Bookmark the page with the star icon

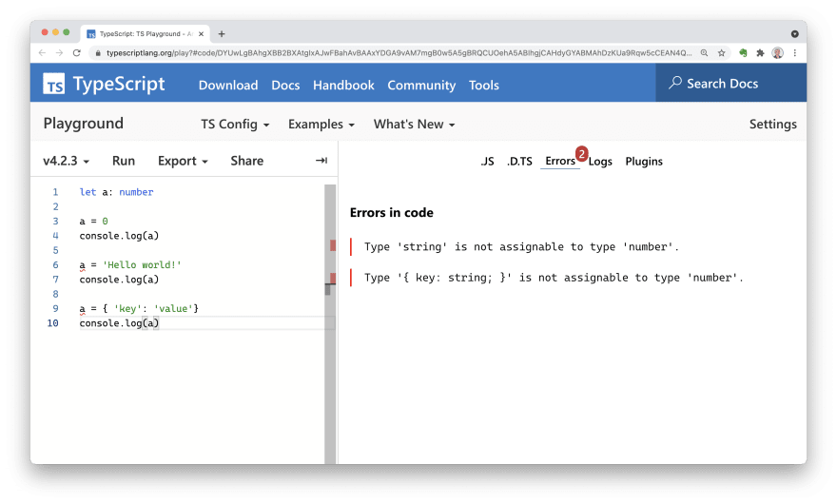tap(721, 53)
